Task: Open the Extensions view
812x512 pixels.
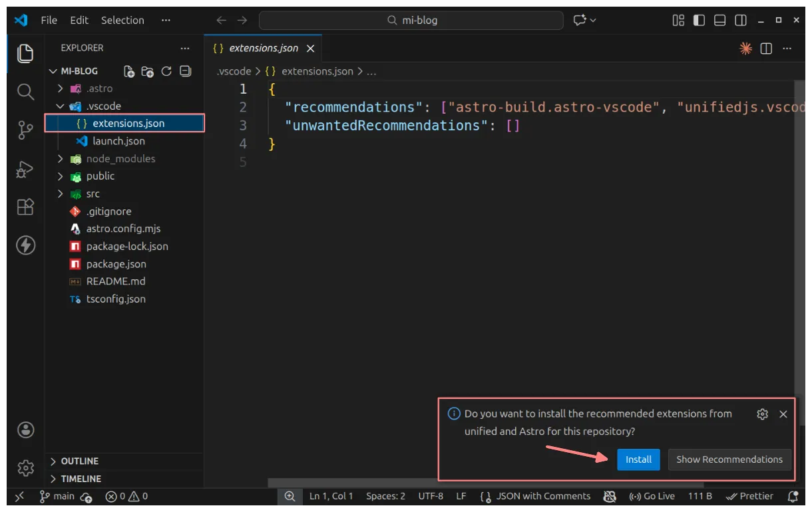Action: coord(25,207)
